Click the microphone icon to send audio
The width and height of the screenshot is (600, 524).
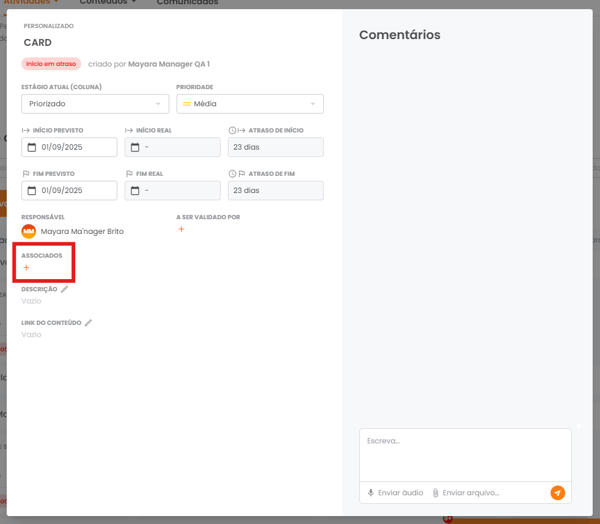pyautogui.click(x=371, y=493)
